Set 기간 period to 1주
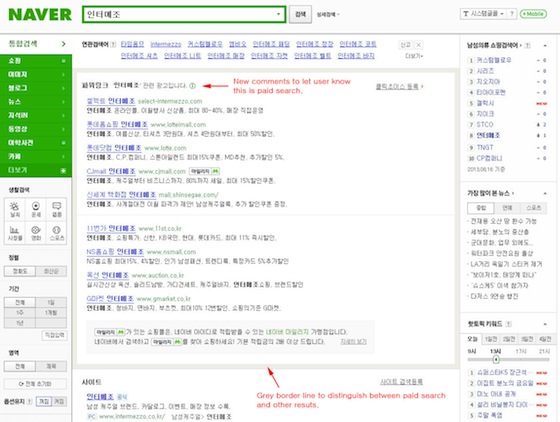 (20, 313)
